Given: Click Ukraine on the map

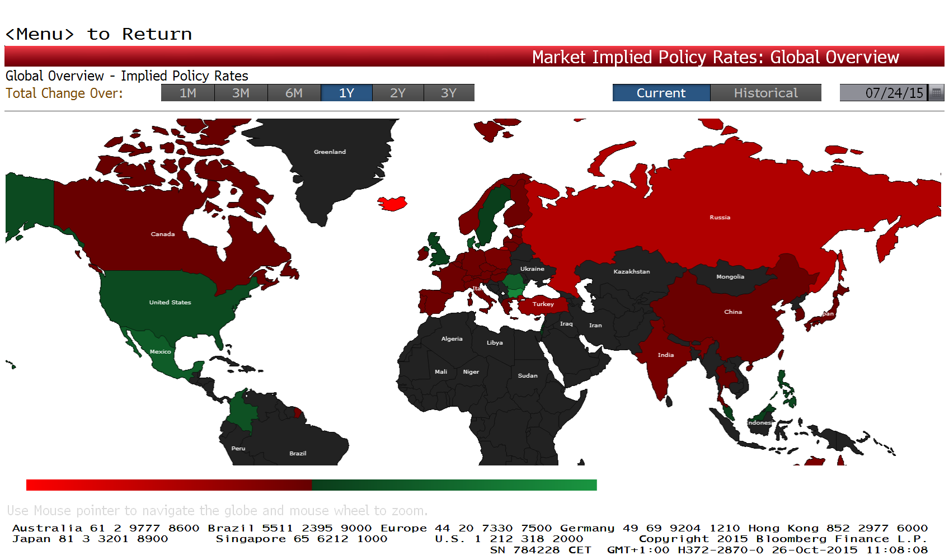Looking at the screenshot, I should click(x=532, y=269).
